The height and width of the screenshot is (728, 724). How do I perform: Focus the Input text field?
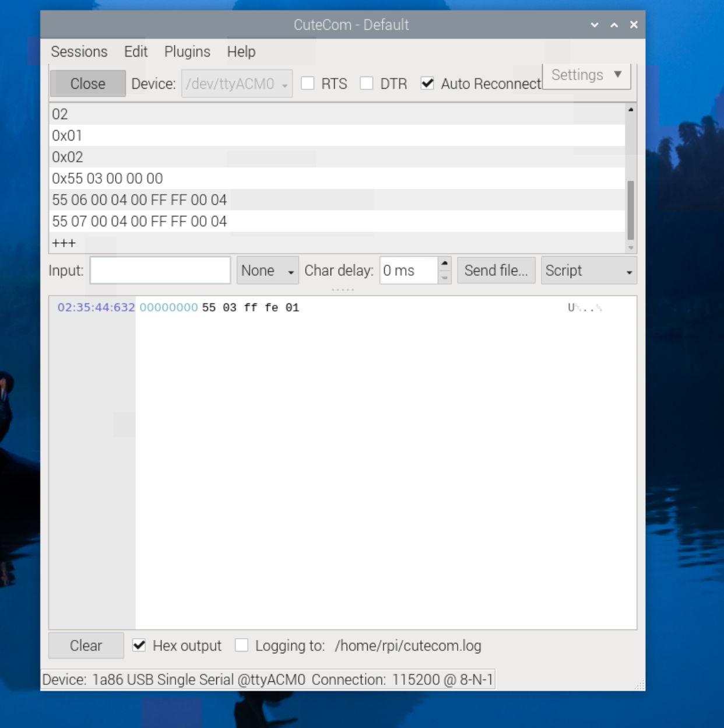pos(160,271)
